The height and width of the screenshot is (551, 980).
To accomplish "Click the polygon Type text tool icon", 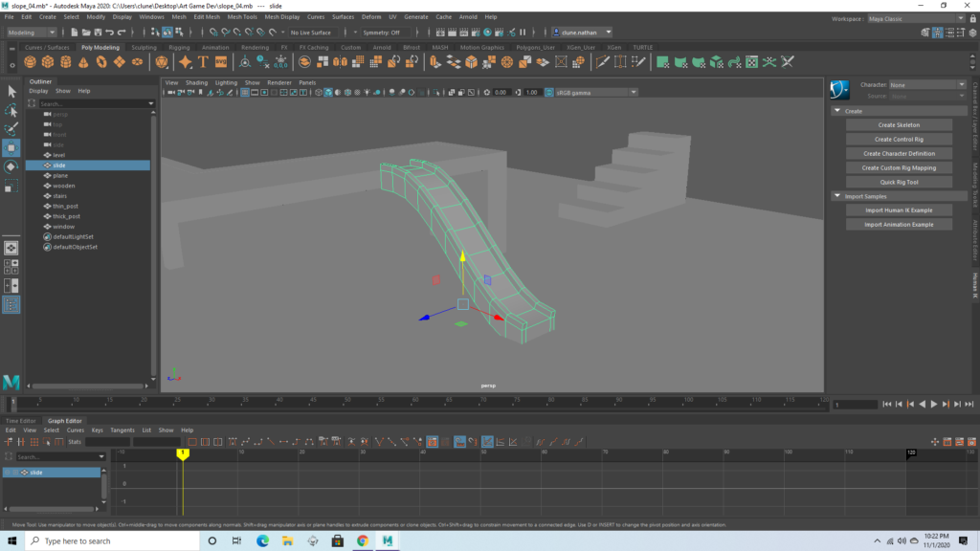I will click(x=204, y=62).
